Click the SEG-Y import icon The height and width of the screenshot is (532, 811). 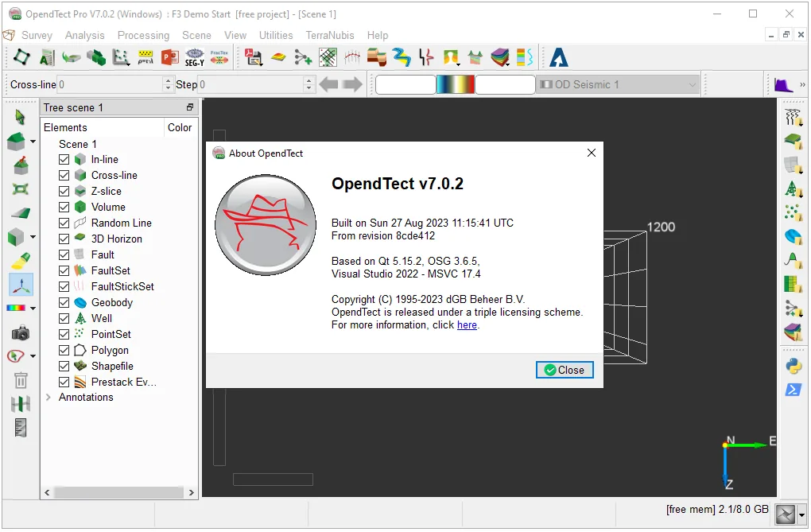pos(195,57)
